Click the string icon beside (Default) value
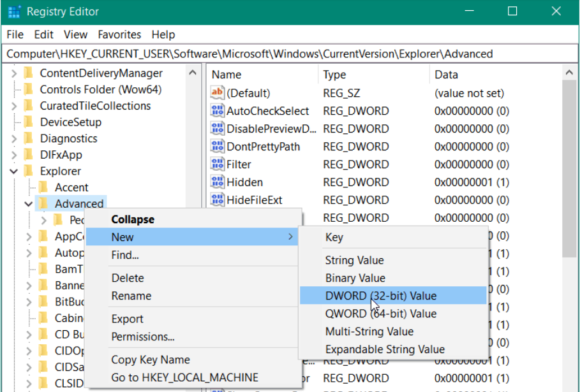The width and height of the screenshot is (580, 392). [218, 93]
